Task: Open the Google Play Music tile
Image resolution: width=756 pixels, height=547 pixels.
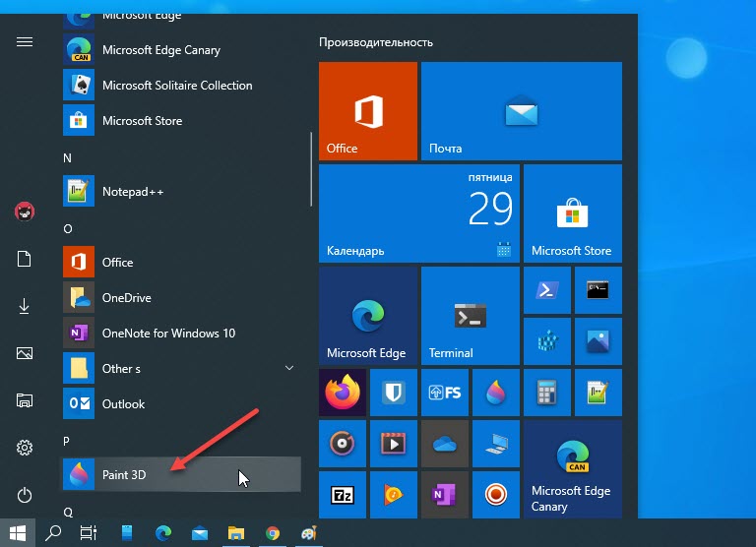Action: coord(394,495)
